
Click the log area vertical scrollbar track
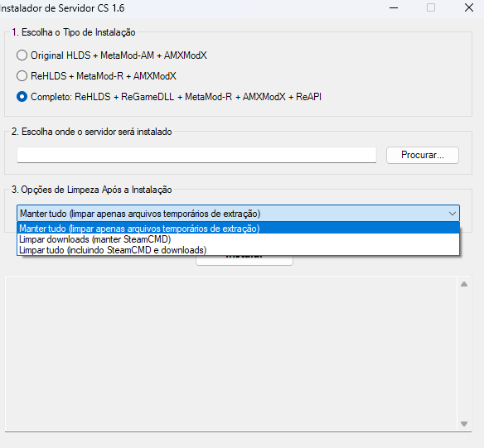pyautogui.click(x=464, y=354)
